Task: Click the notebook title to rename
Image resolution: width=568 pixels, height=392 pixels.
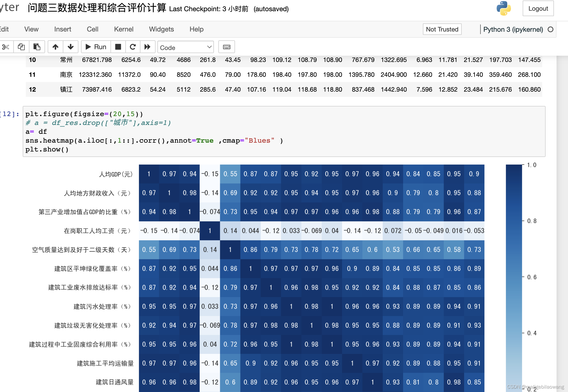Action: 97,8
